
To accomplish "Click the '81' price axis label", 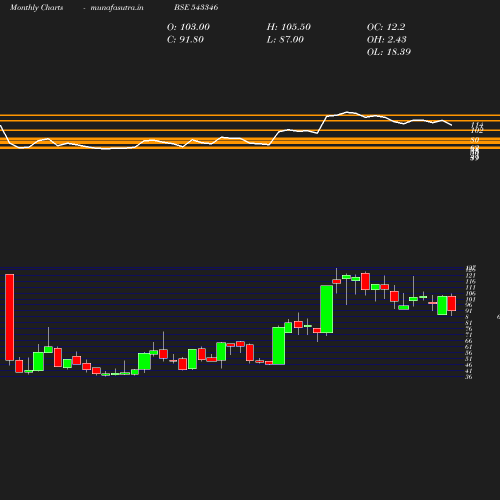I will [x=469, y=323].
